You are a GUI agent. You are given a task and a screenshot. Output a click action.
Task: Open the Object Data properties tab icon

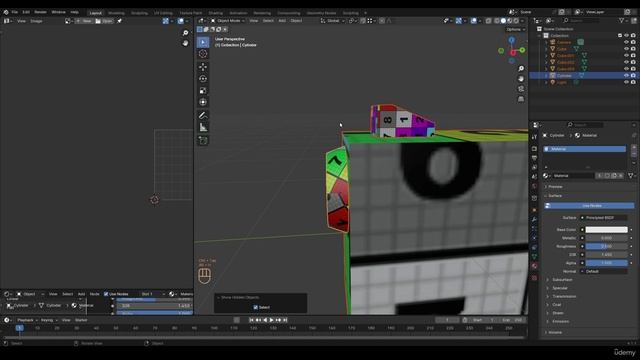pos(534,256)
